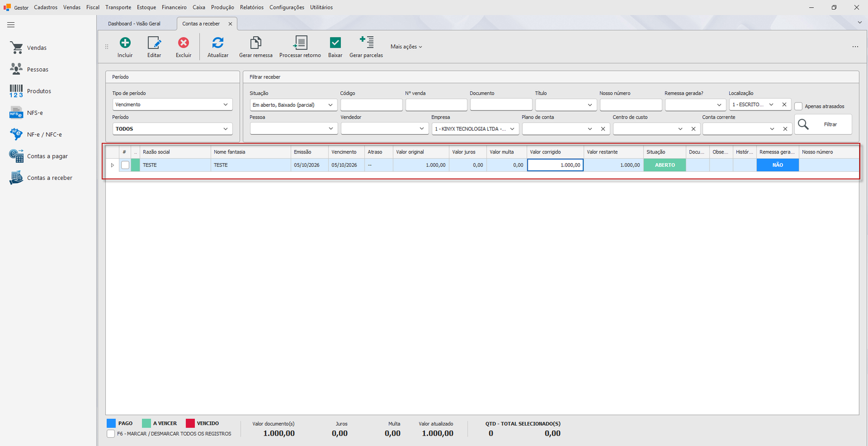
Task: Enable the Apenas atrasados checkbox
Action: 799,106
